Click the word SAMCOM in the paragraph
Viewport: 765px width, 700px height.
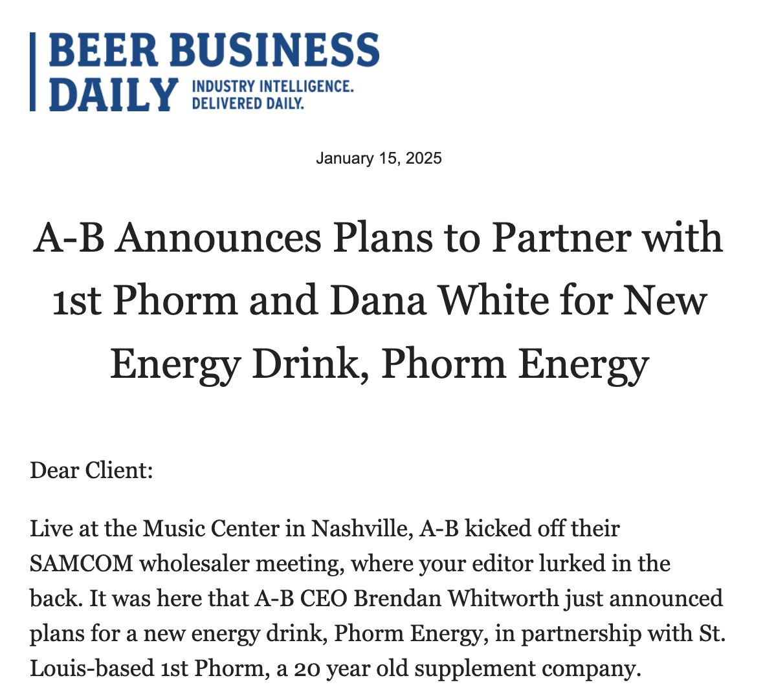(x=82, y=563)
